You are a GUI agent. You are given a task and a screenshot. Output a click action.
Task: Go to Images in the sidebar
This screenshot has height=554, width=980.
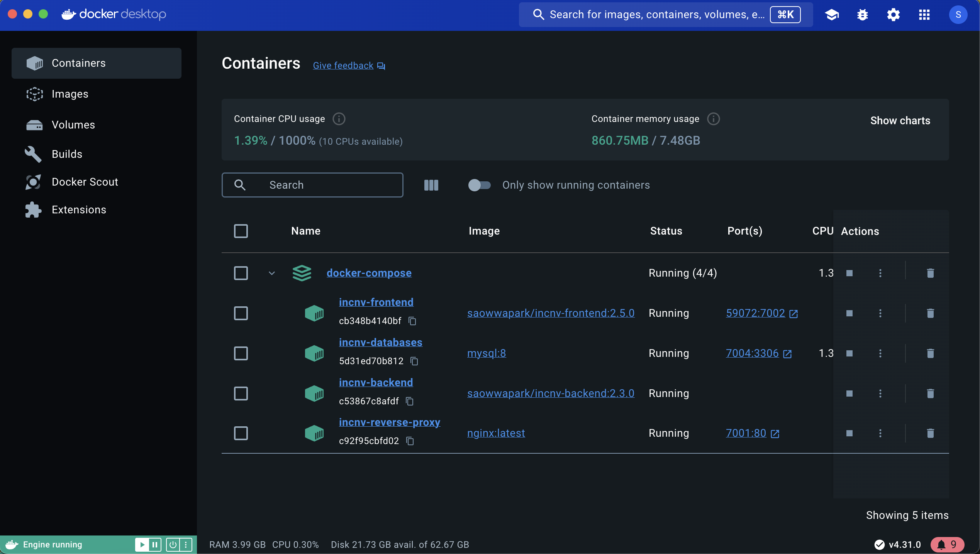(x=70, y=94)
